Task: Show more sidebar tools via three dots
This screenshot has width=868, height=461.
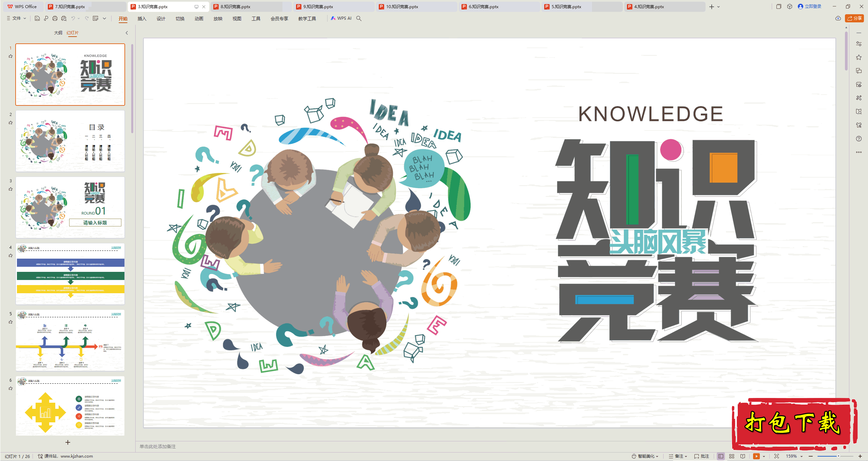Action: 859,152
